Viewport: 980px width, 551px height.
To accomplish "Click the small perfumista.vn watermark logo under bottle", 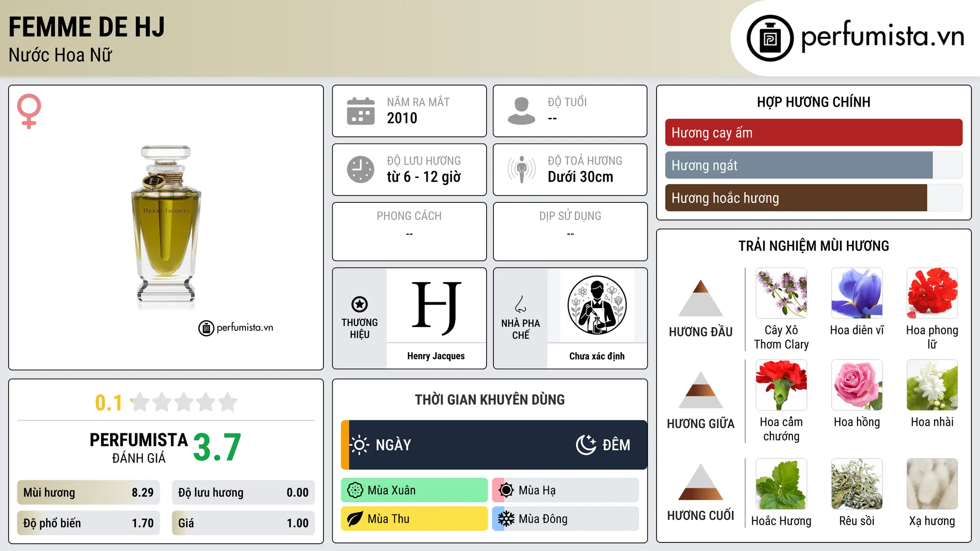I will tap(236, 328).
